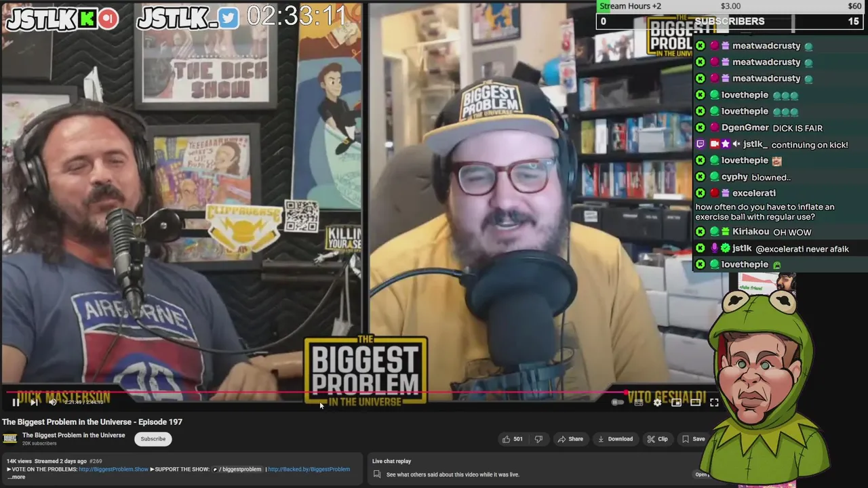Screen dimensions: 868x488
Task: Dislike the video with thumbs-down
Action: click(x=538, y=439)
